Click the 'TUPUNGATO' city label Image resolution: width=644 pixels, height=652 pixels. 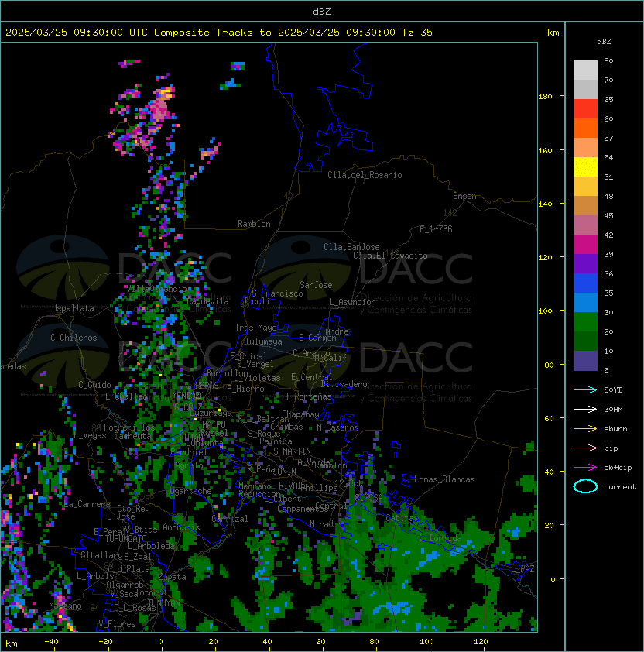125,538
